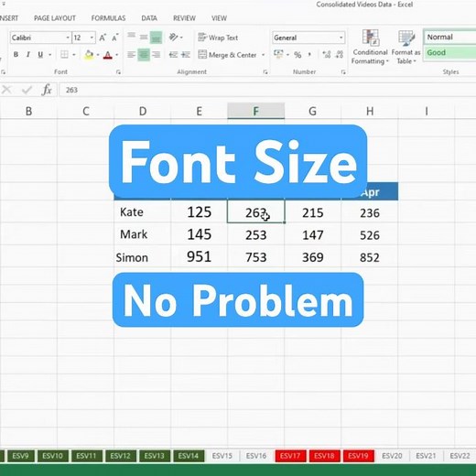476x476 pixels.
Task: Click the Insert Function fx icon
Action: pos(47,90)
